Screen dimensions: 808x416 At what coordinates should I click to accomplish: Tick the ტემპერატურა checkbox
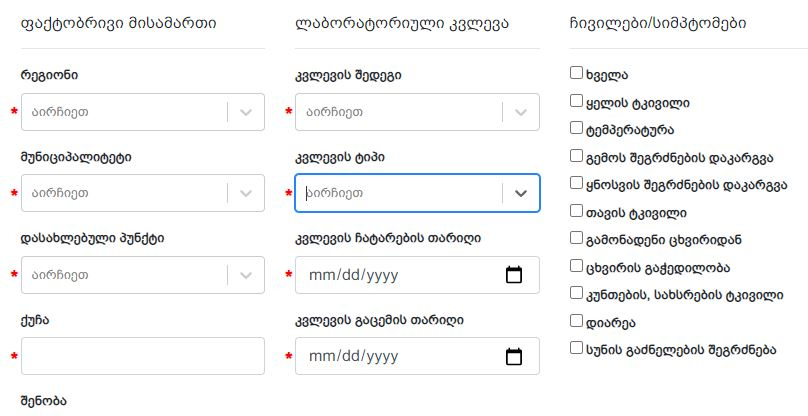point(576,128)
